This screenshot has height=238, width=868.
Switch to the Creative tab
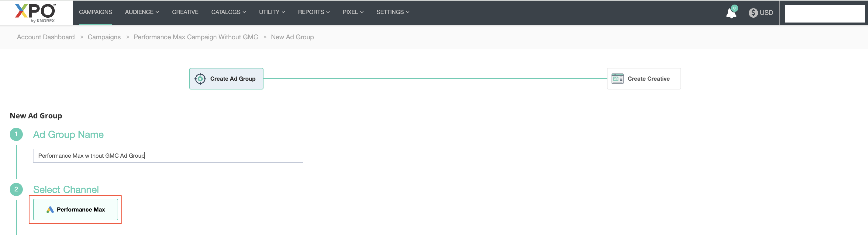(185, 12)
